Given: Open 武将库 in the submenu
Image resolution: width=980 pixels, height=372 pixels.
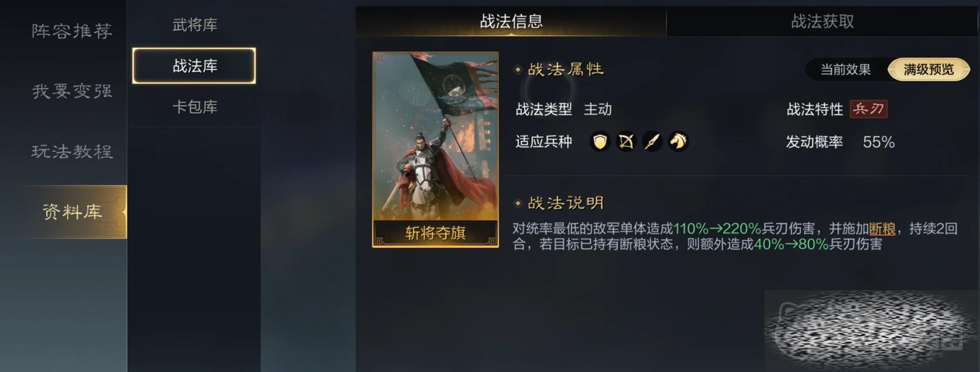Looking at the screenshot, I should tap(195, 25).
